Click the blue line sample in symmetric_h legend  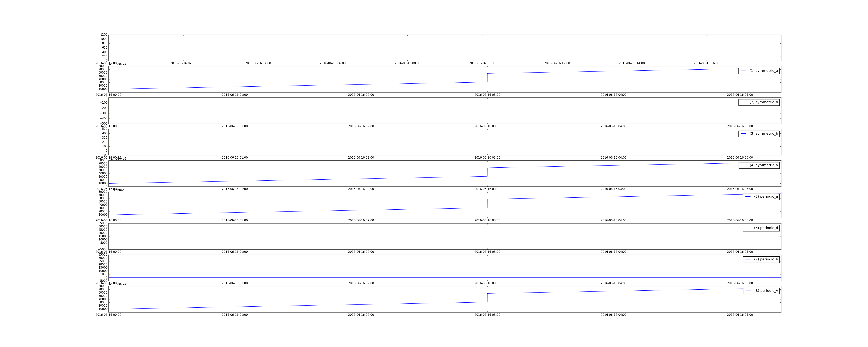[743, 133]
